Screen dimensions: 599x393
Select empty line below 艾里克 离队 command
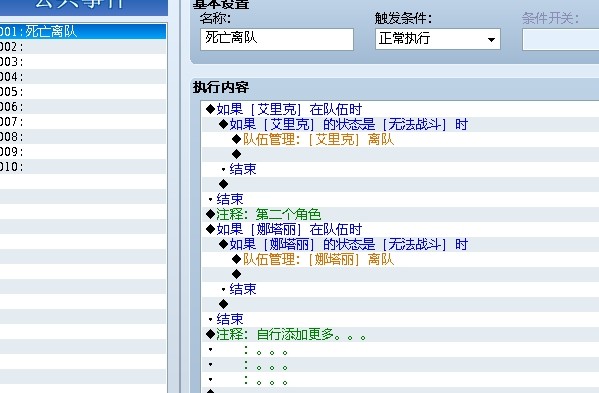(x=400, y=154)
